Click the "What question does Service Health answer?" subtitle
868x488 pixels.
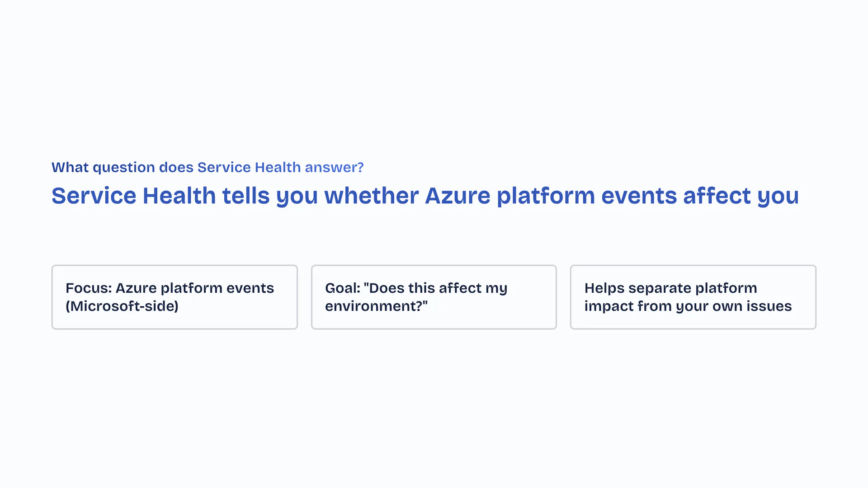point(208,167)
